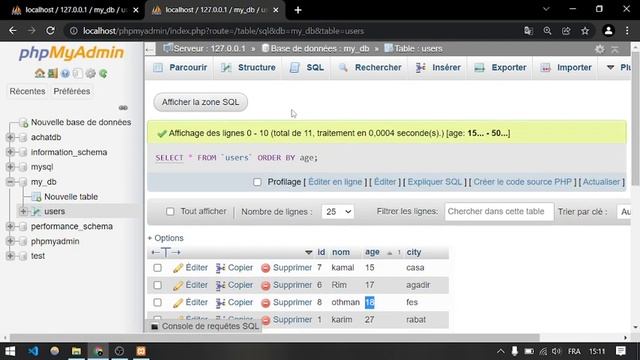This screenshot has height=360, width=640.
Task: Open Visual Studio Code from the taskbar
Action: click(33, 351)
